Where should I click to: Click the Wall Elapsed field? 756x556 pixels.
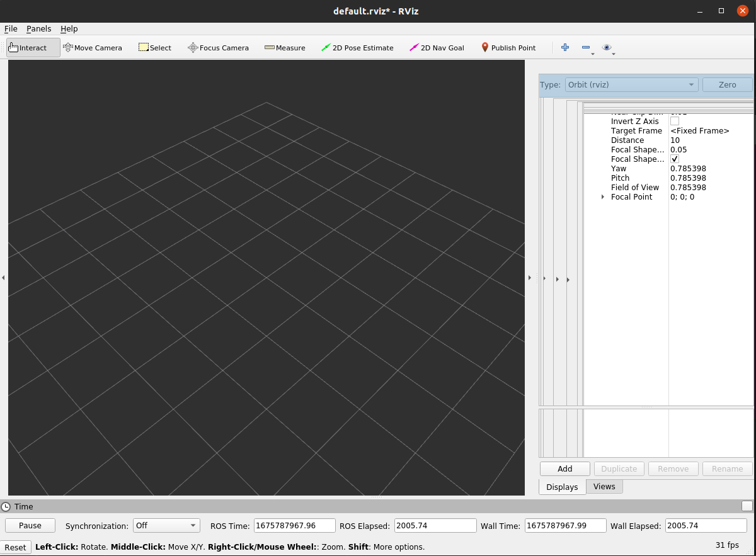tap(706, 526)
